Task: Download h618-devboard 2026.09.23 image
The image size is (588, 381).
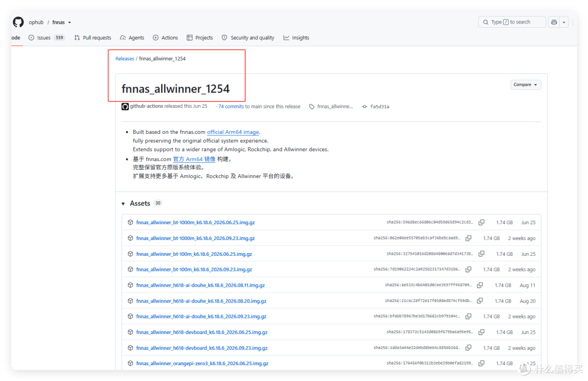Action: 202,348
